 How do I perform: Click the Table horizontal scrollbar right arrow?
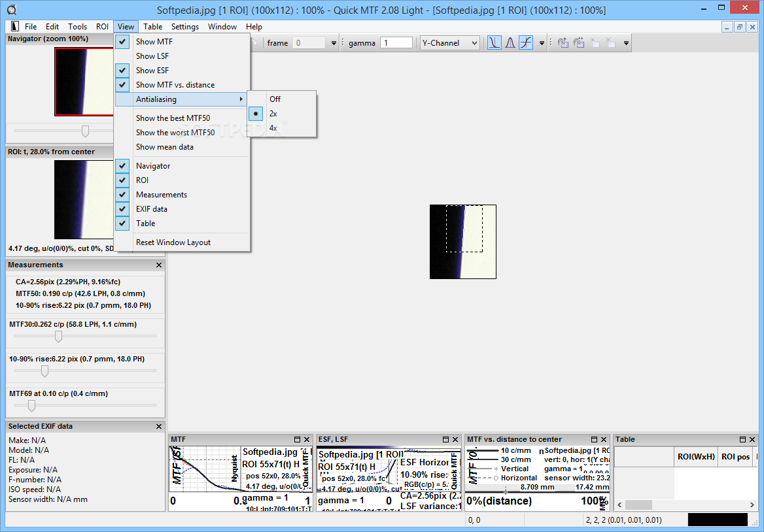(x=752, y=505)
